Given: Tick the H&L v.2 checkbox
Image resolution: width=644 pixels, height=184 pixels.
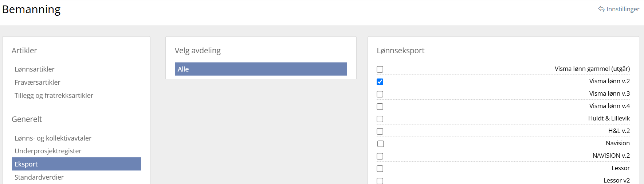Looking at the screenshot, I should 380,131.
